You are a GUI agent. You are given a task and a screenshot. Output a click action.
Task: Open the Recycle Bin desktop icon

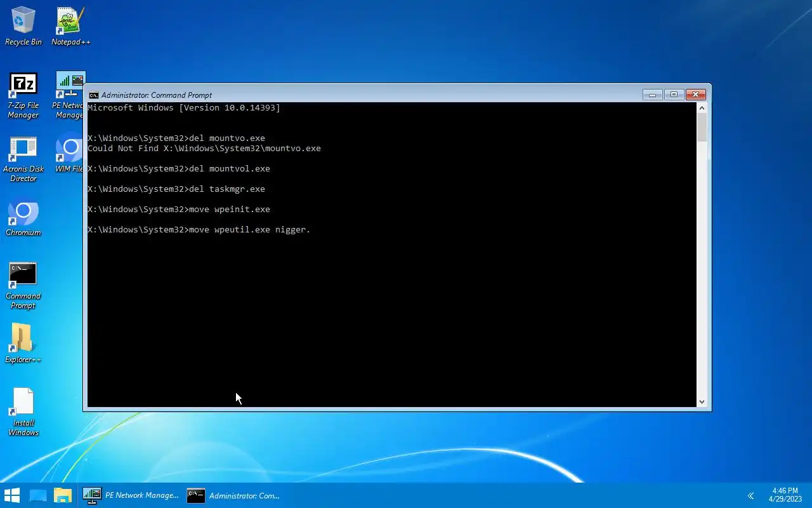coord(23,26)
